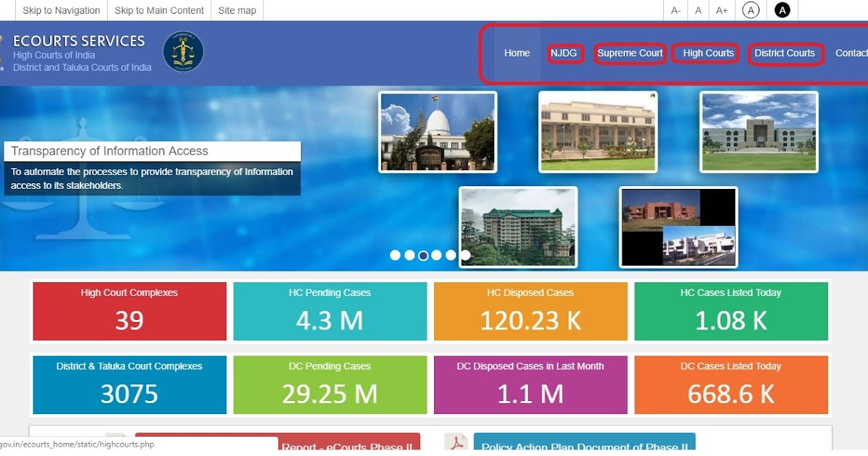
Task: Click 'District and Taluka Courts of India' subtitle
Action: 82,67
